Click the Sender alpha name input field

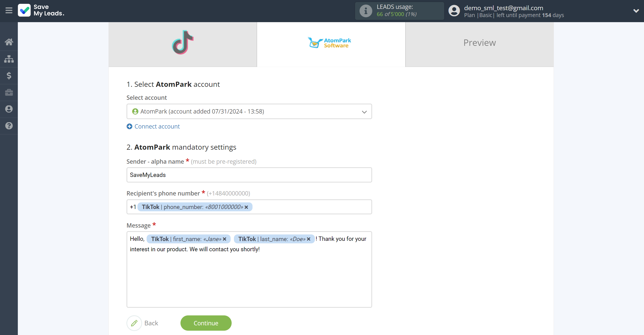[249, 175]
